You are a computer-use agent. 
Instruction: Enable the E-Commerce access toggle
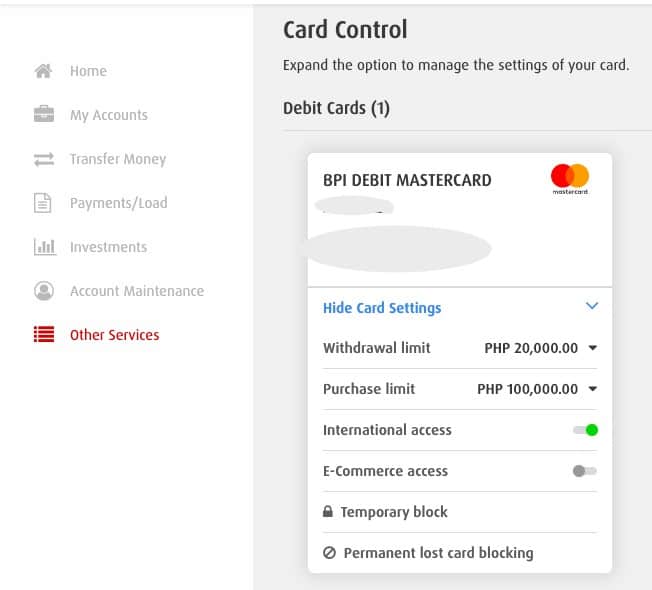tap(585, 471)
